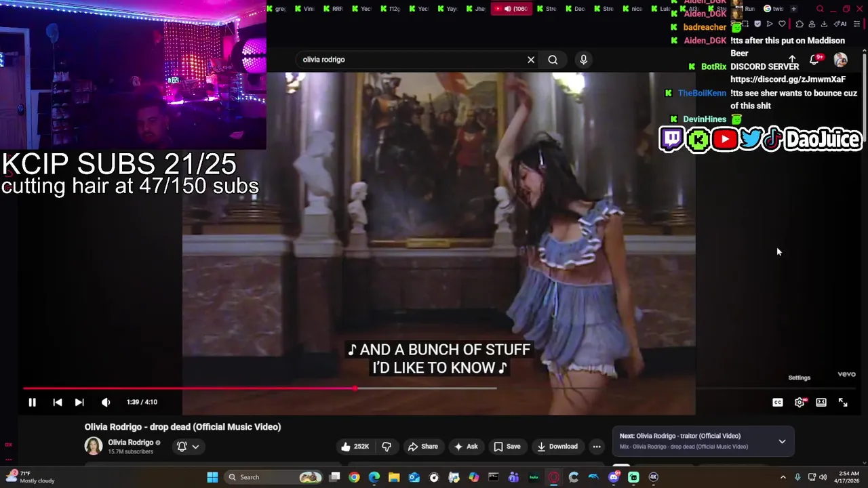Pause the drop dead music video

(x=32, y=402)
